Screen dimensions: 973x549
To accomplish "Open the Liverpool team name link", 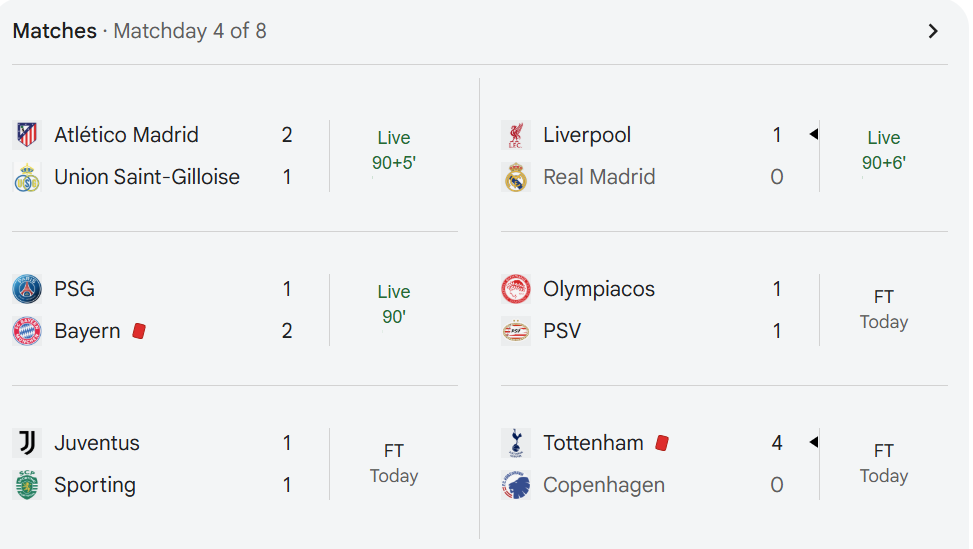I will [x=587, y=135].
